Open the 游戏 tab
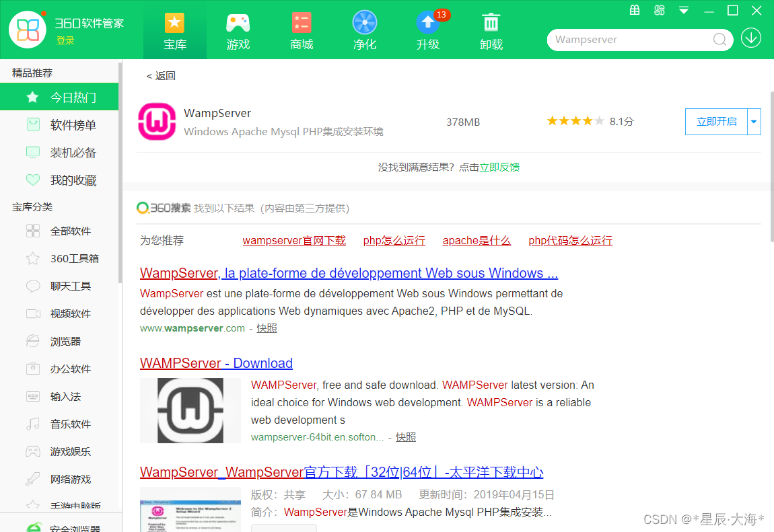This screenshot has width=774, height=532. [x=238, y=30]
